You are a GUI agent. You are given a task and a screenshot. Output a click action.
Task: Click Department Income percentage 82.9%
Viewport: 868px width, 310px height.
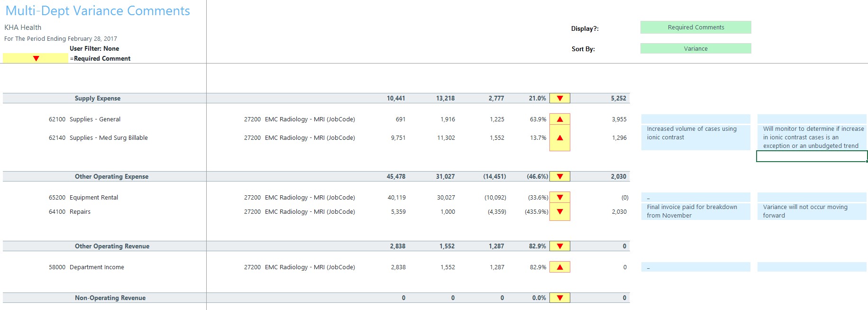(538, 267)
